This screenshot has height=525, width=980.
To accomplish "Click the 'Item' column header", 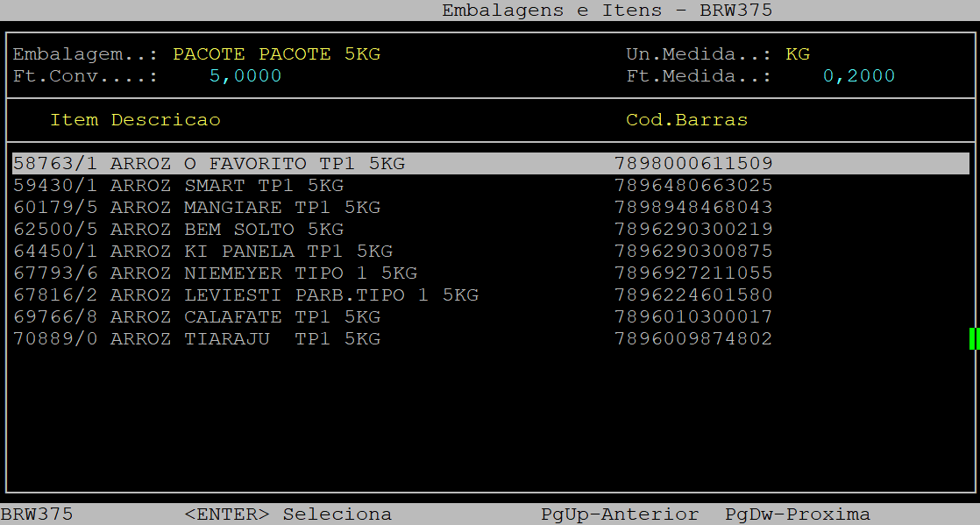I will tap(74, 120).
